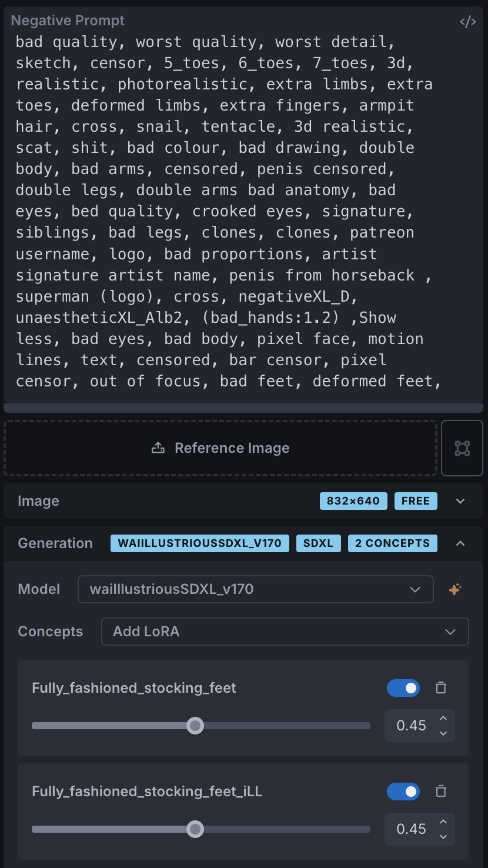
Task: Remove the Fully_fashioned_stocking_feet_iLL LoRA via the trash icon
Action: [441, 791]
